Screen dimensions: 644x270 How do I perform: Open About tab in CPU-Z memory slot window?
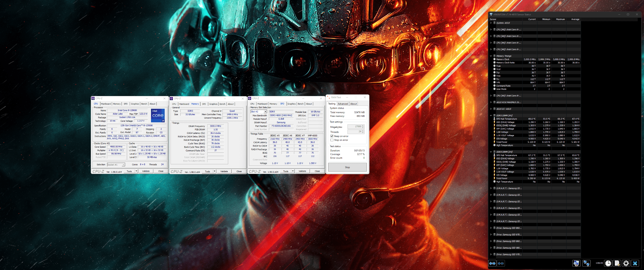tap(309, 104)
